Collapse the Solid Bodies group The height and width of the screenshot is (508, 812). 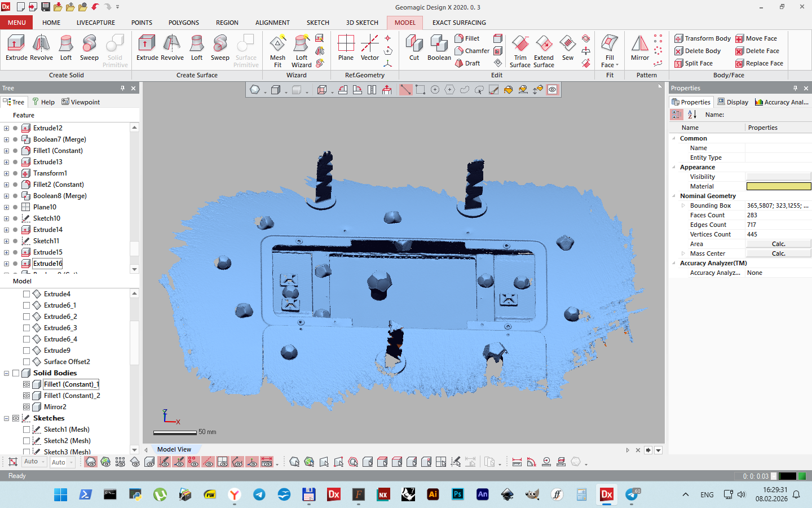[6, 373]
